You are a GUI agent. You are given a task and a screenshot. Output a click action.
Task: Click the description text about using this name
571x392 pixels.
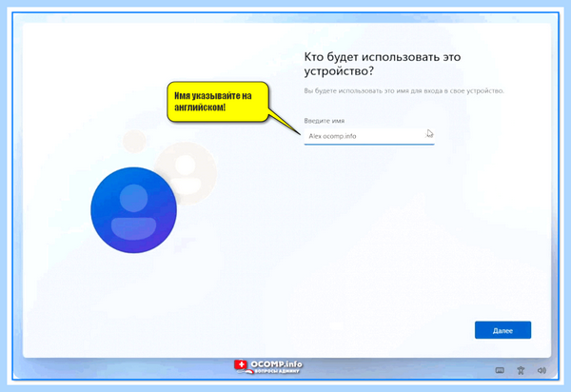pyautogui.click(x=404, y=90)
